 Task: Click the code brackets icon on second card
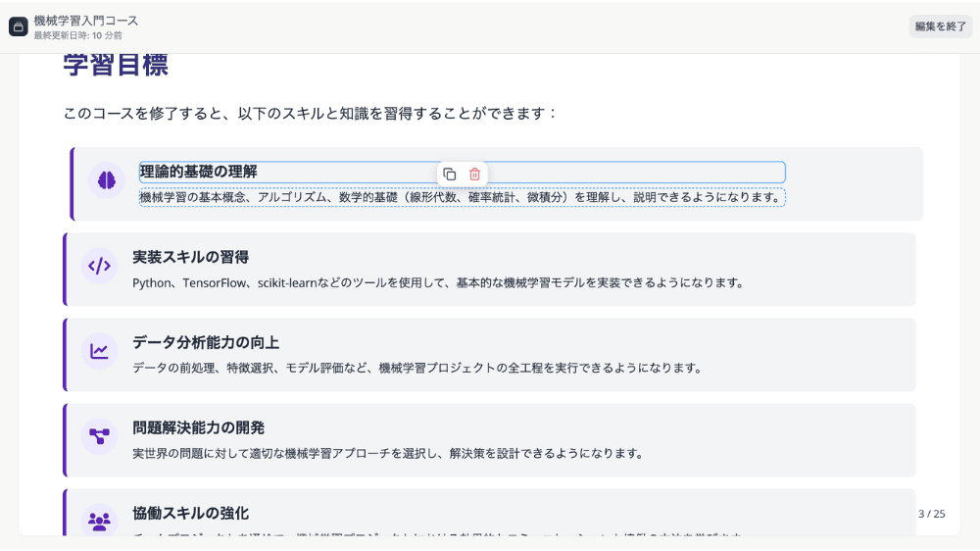pos(99,266)
